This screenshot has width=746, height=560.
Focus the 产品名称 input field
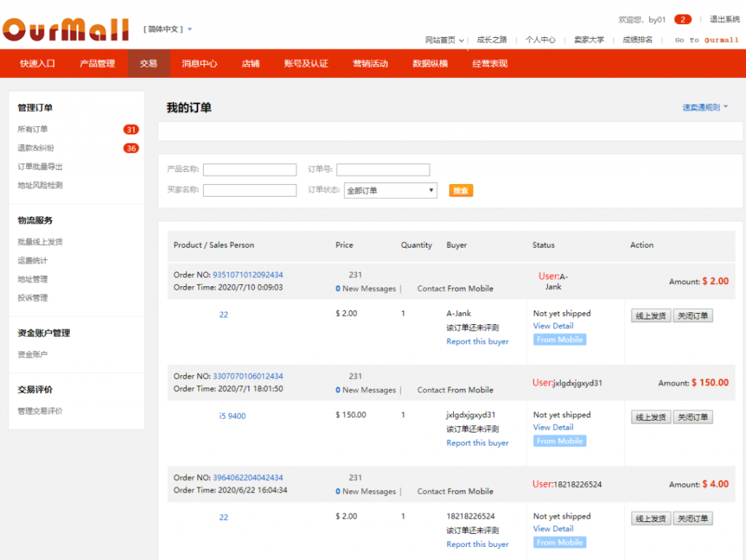(x=250, y=170)
